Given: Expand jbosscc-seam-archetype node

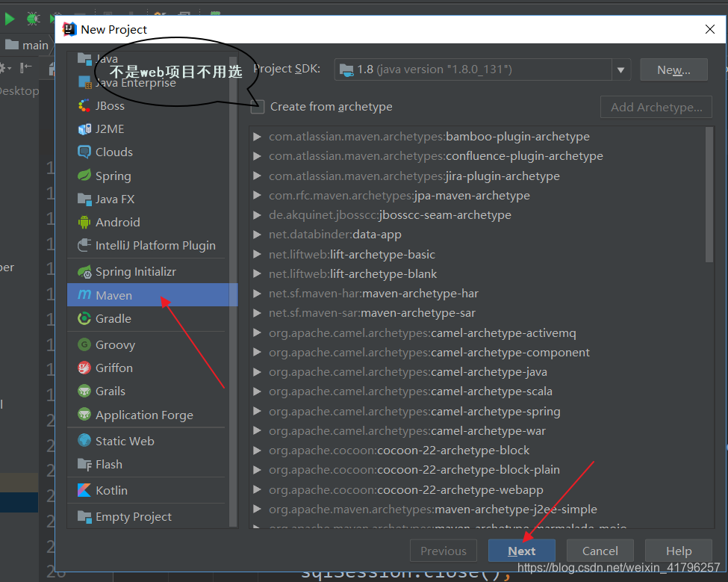Looking at the screenshot, I should (257, 215).
